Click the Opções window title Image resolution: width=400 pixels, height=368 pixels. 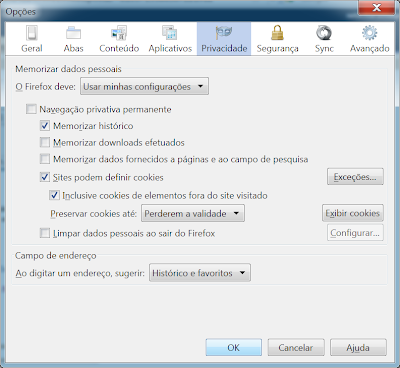pos(21,12)
